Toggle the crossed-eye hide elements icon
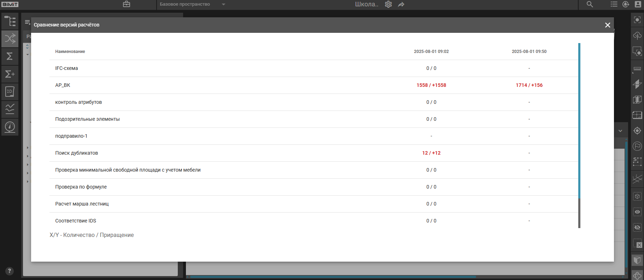 click(x=637, y=227)
